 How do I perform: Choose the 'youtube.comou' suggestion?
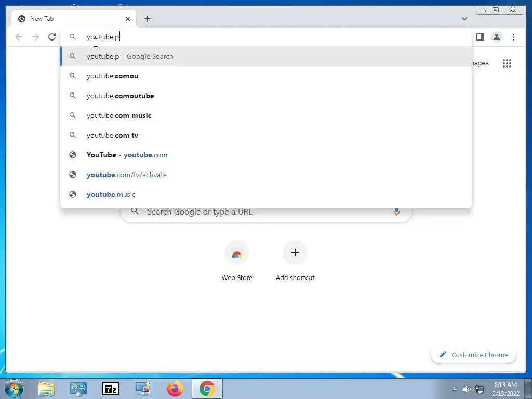[x=266, y=76]
